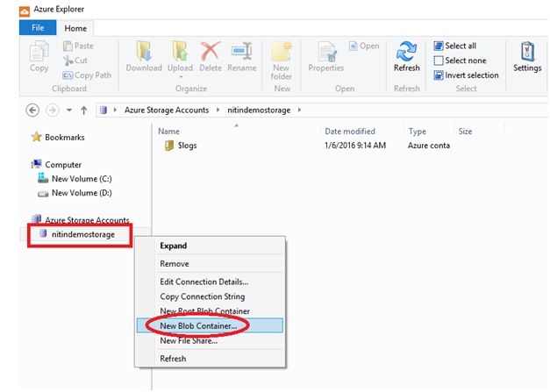Viewport: 550px width, 392px height.
Task: Sort by Name column header
Action: click(168, 132)
